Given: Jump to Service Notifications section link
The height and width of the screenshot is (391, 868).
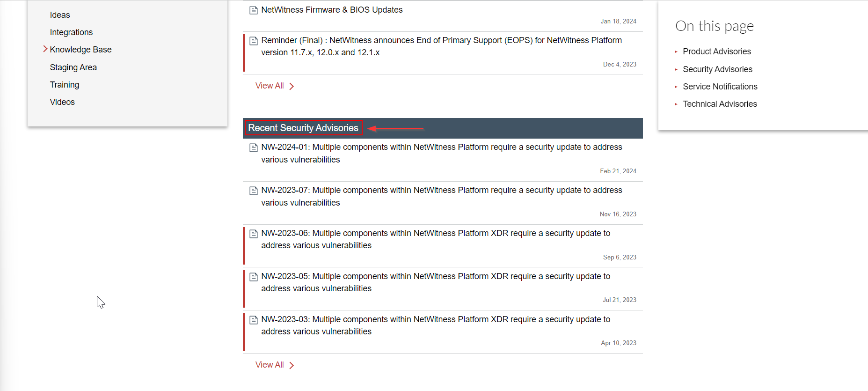Looking at the screenshot, I should [x=720, y=87].
